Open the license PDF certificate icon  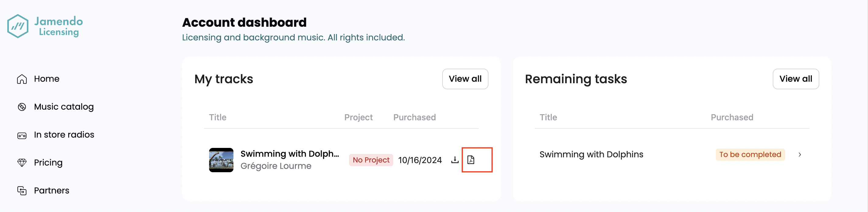click(471, 160)
